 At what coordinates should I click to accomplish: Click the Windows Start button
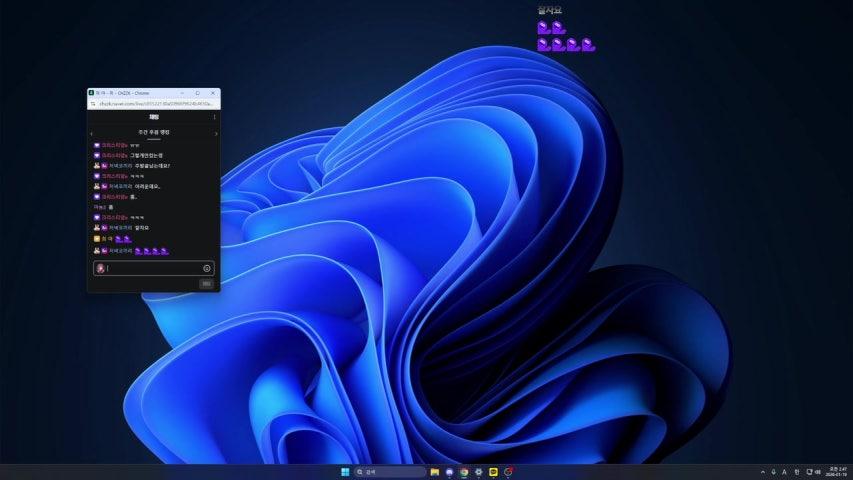coord(345,472)
